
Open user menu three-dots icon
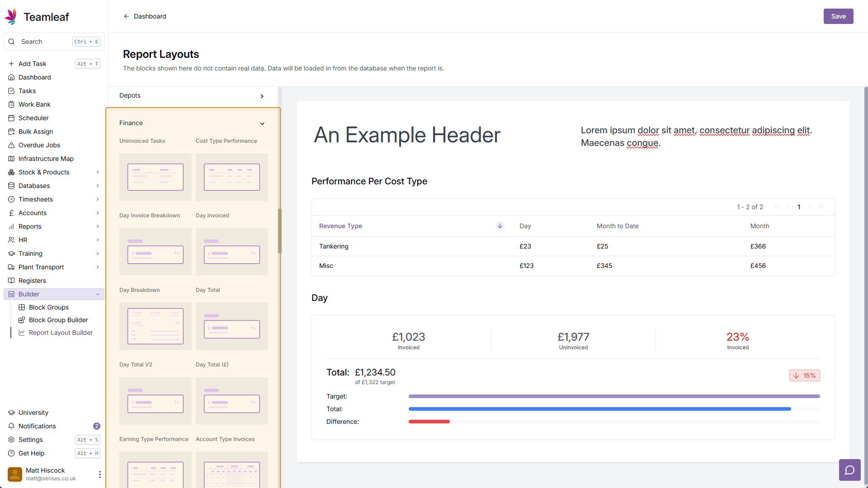pyautogui.click(x=99, y=474)
